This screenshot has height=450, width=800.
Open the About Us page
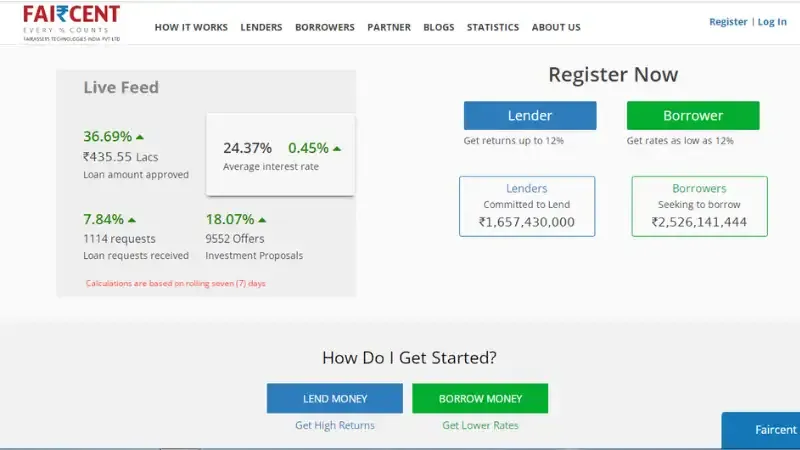[x=556, y=28]
